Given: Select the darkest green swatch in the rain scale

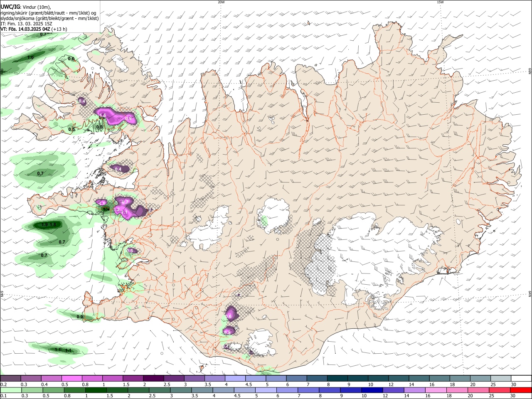Looking at the screenshot, I should (96, 390).
